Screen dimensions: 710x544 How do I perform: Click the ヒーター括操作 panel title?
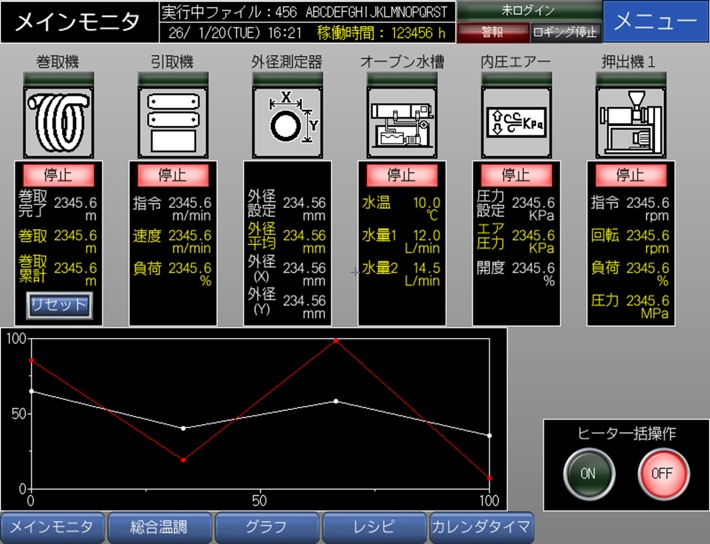point(627,433)
